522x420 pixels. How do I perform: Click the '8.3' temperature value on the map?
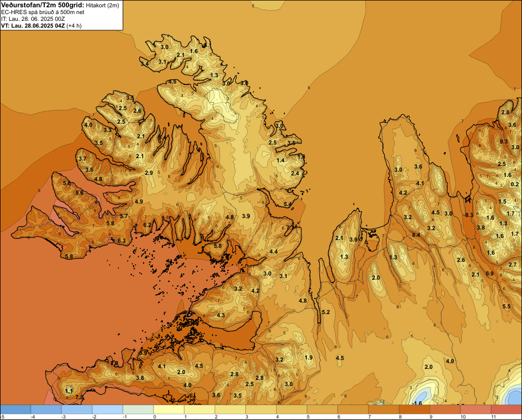click(469, 215)
